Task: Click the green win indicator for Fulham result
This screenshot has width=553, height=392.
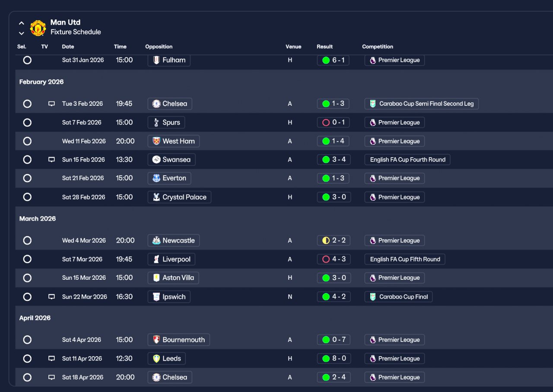Action: pyautogui.click(x=326, y=60)
